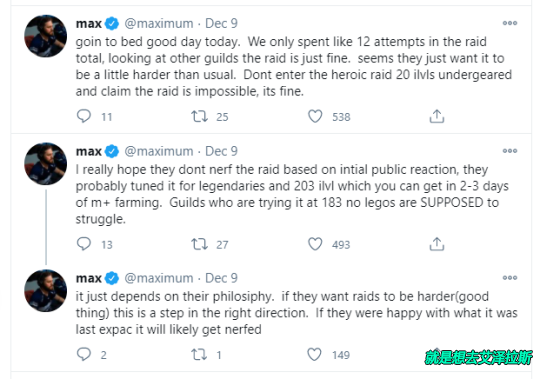Share the first tweet about 12 attempts

[x=437, y=116]
